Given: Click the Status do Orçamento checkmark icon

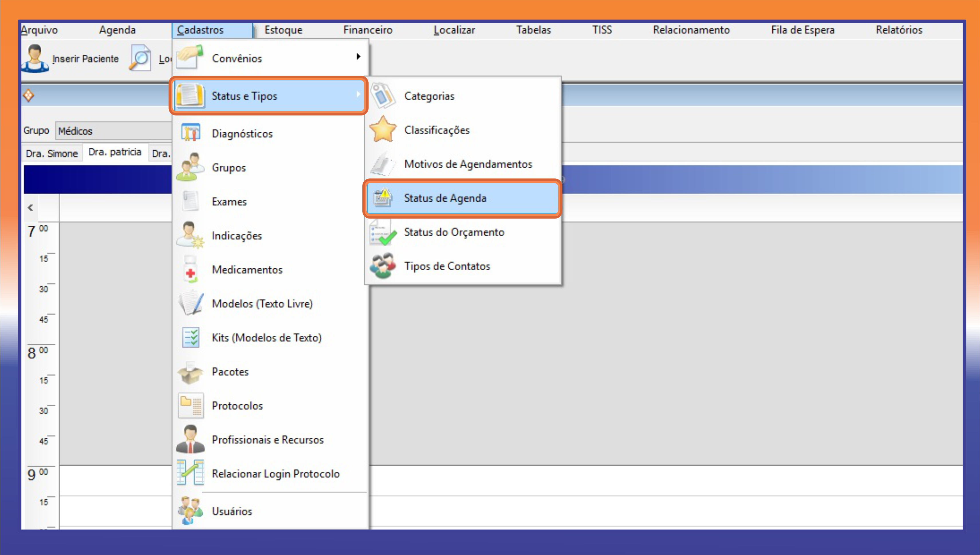Looking at the screenshot, I should coord(383,232).
